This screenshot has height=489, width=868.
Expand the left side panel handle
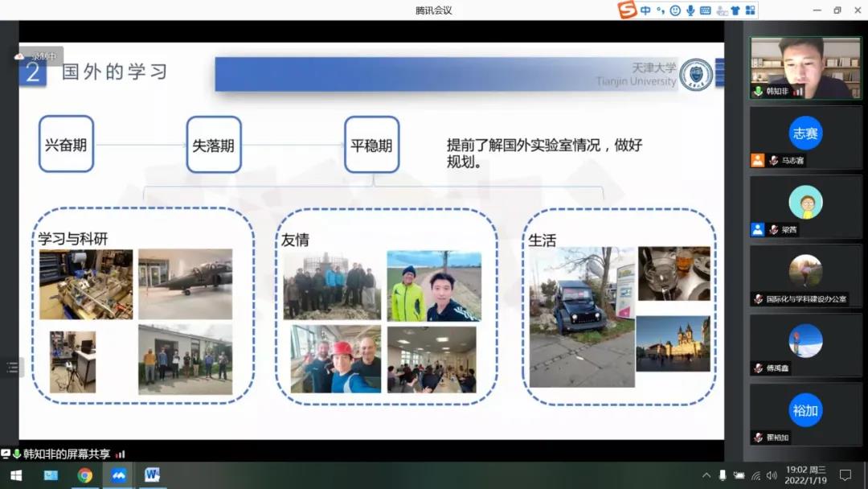11,368
